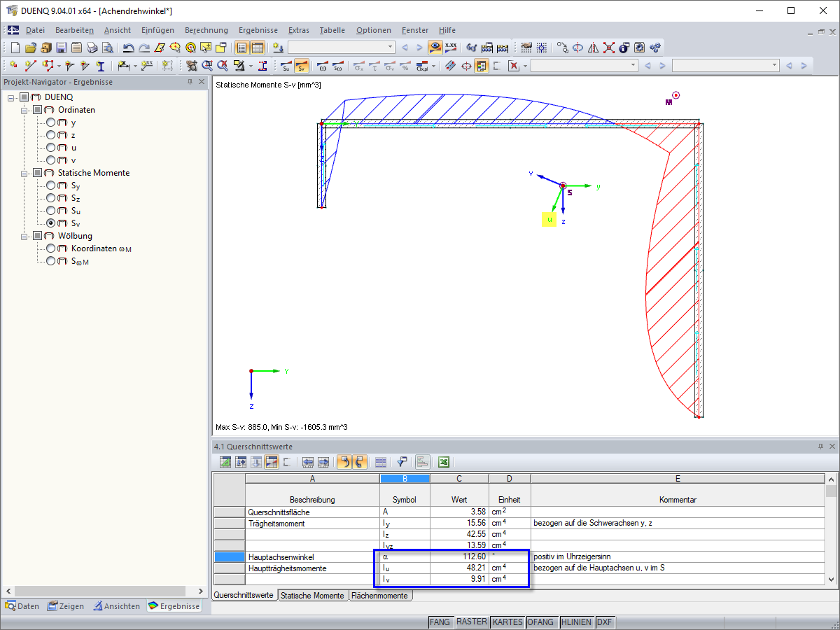This screenshot has width=840, height=630.
Task: Click the eye show results icon
Action: tap(435, 48)
